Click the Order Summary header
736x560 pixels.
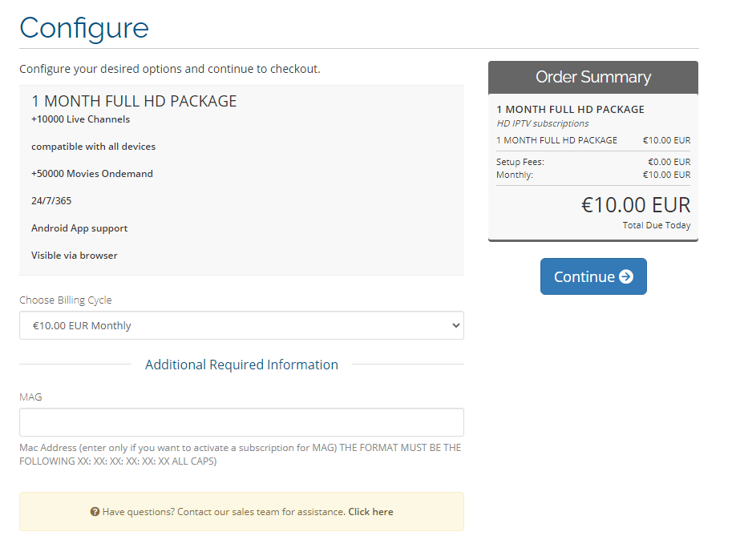click(x=592, y=77)
